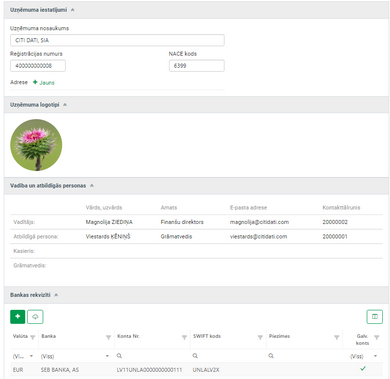This screenshot has height=379, width=390.
Task: Open the Konta Nr. column filter icon
Action: click(184, 337)
